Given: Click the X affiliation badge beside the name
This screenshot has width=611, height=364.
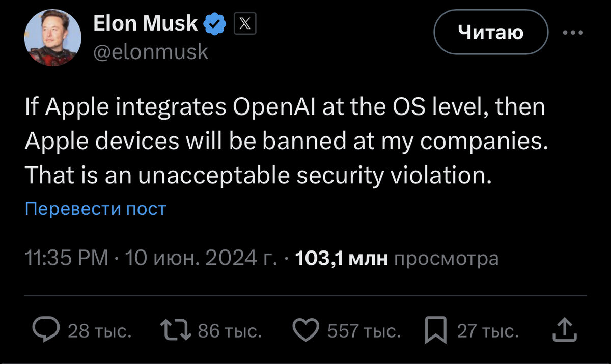Looking at the screenshot, I should (244, 23).
